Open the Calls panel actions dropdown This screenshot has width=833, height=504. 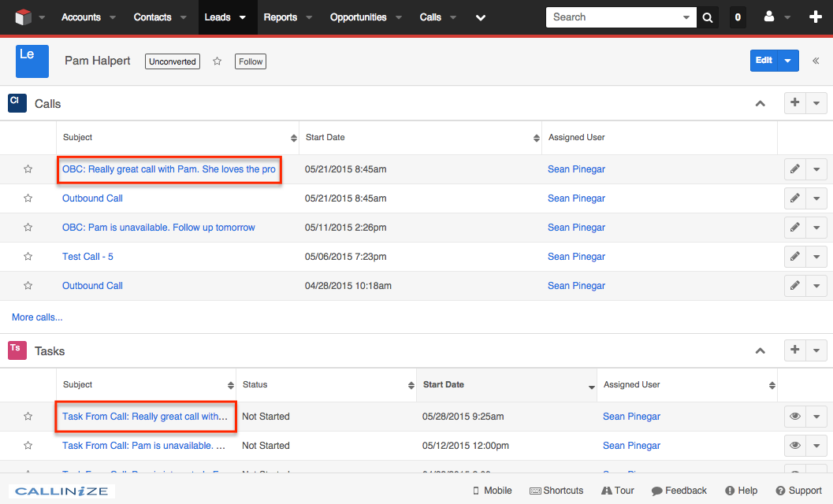(816, 102)
